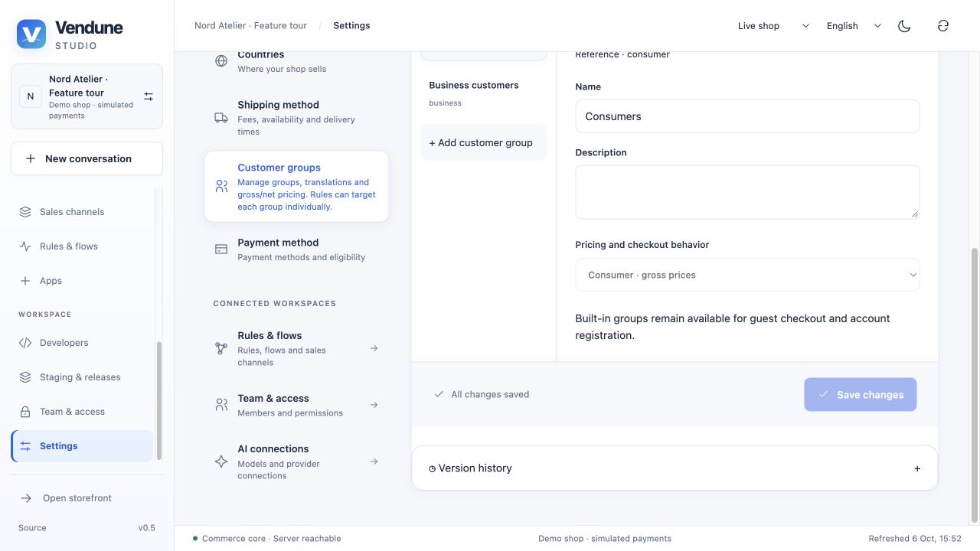Click 'Demo shop · simulated payments' footer text
The width and height of the screenshot is (980, 551).
pos(605,539)
